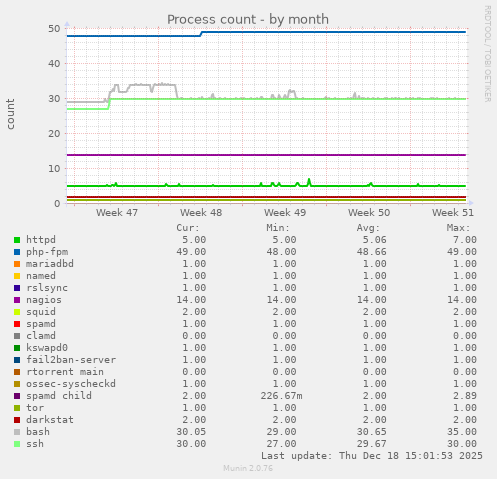Click the spamd child legend swatch
The width and height of the screenshot is (497, 479).
[17, 396]
